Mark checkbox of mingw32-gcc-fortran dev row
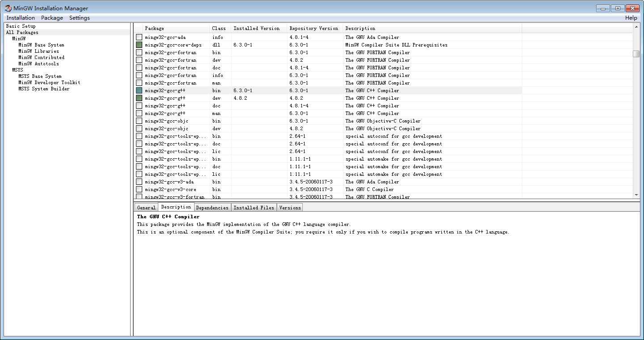This screenshot has height=340, width=644. click(139, 60)
